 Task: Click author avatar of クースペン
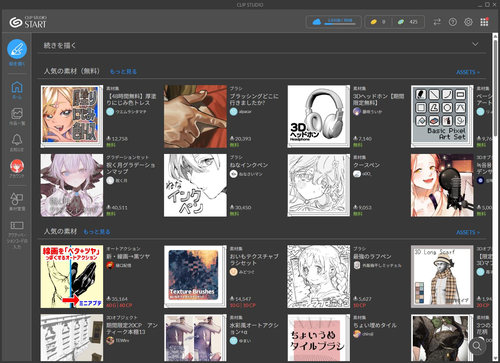[x=357, y=174]
